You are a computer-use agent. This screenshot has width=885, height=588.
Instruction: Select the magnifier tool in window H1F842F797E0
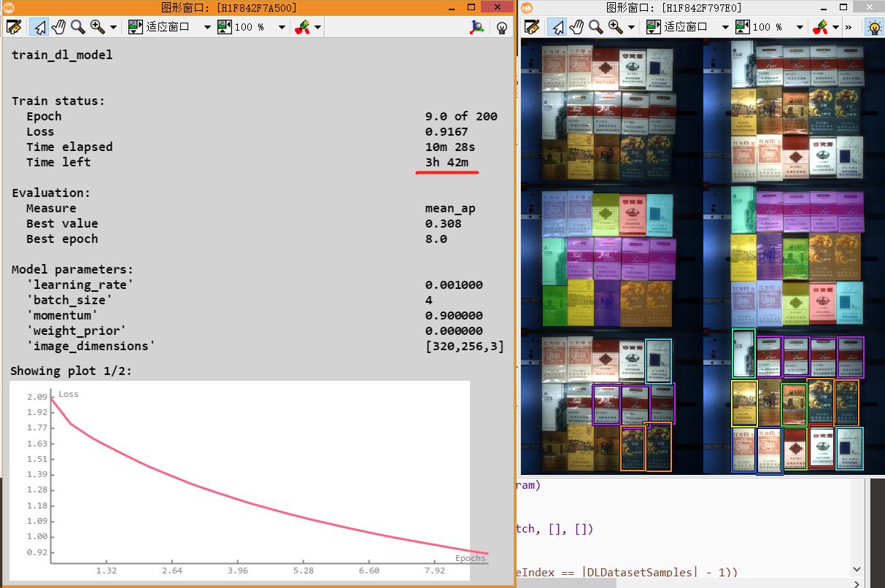tap(595, 27)
